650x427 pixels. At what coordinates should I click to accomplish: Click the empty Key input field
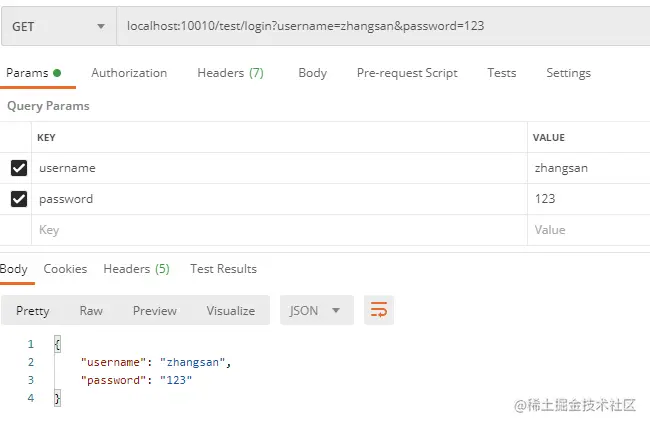pos(279,230)
